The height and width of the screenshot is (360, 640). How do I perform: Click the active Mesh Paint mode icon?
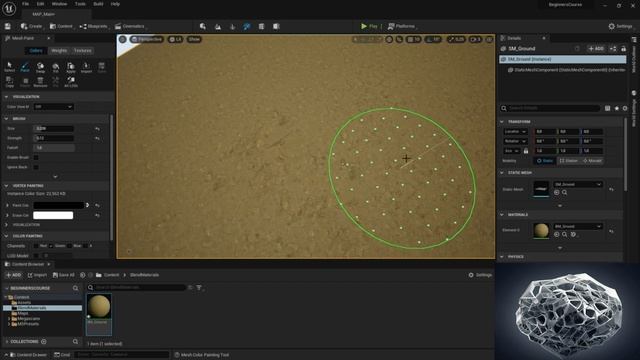click(247, 27)
